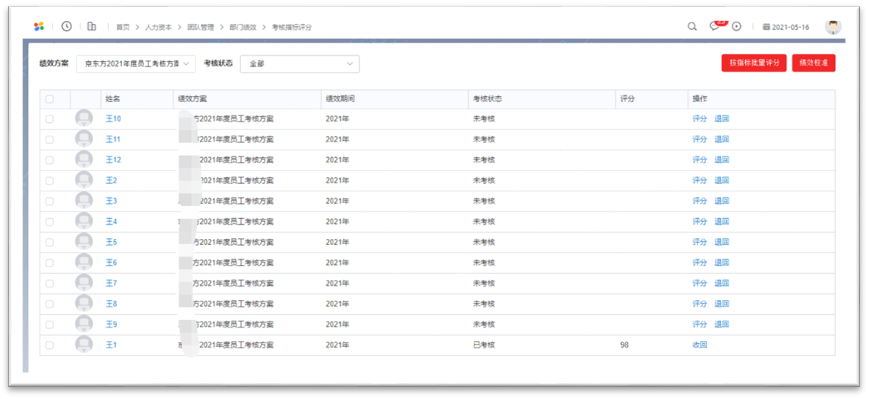Check the box for 王1
Screen dimensions: 869x399
click(x=50, y=345)
